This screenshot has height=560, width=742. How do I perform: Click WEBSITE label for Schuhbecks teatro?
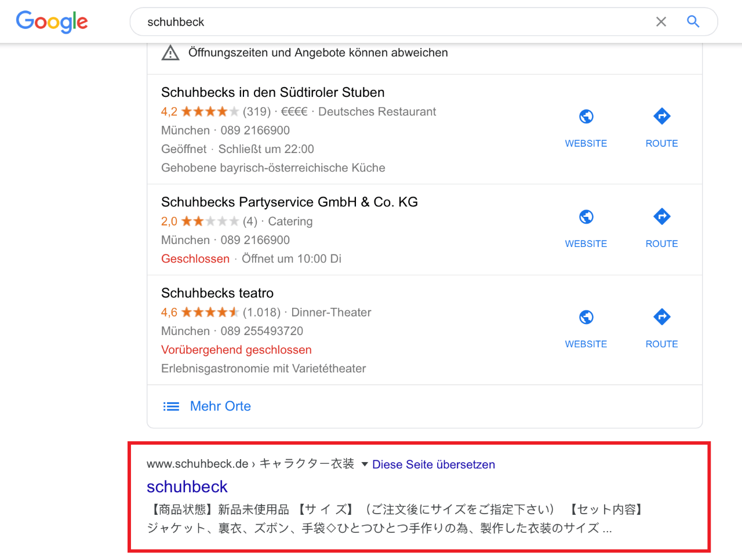[x=586, y=344]
